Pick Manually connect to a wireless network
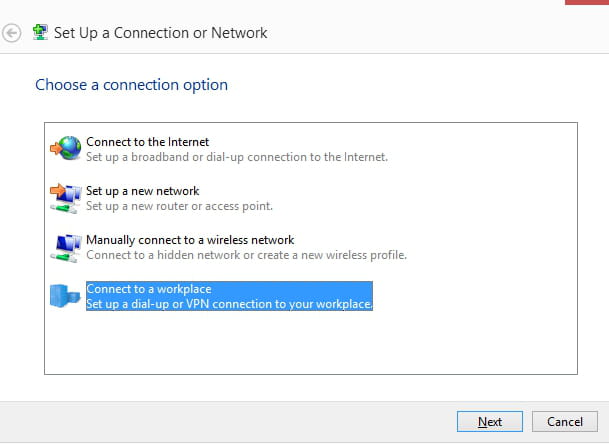The height and width of the screenshot is (444, 609). [190, 240]
